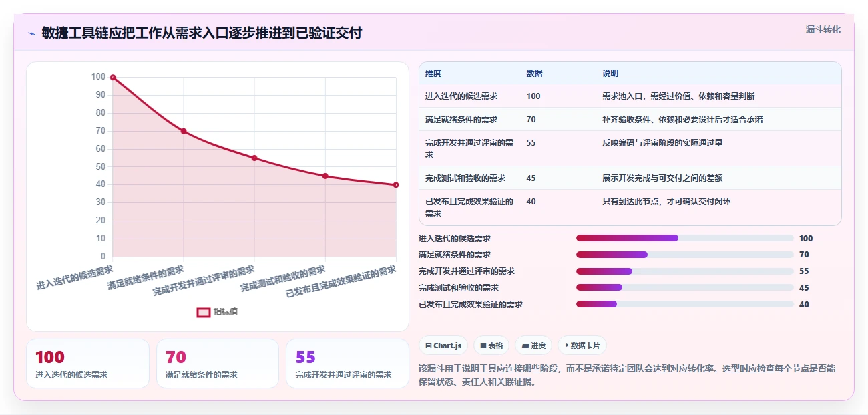
Task: Click the 已发布且完成效果验证的需求 progress bar
Action: (x=684, y=304)
